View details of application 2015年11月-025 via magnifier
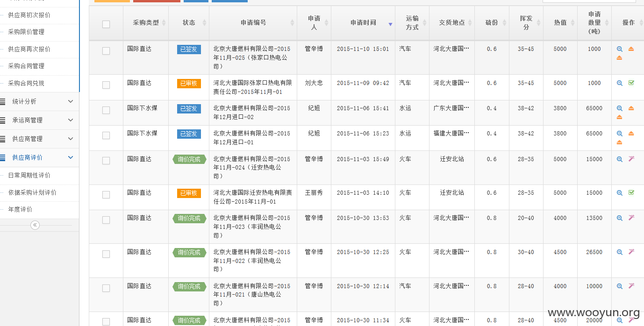The height and width of the screenshot is (326, 644). (x=620, y=49)
